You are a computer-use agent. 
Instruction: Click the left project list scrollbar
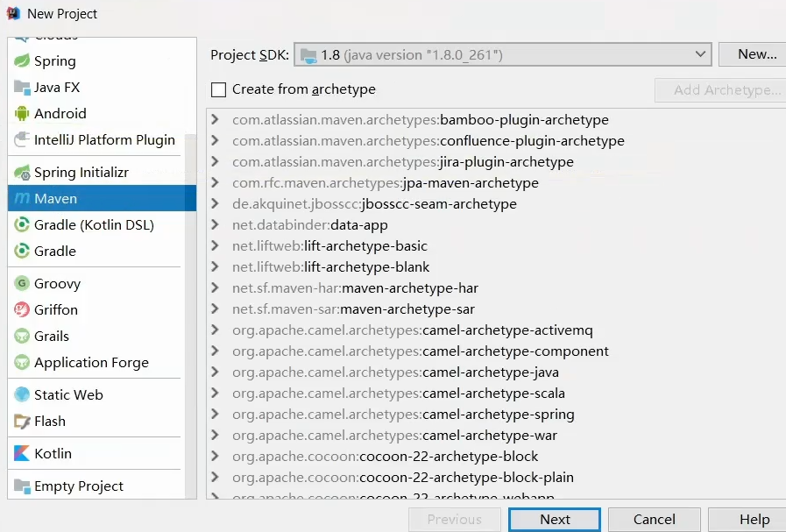190,316
